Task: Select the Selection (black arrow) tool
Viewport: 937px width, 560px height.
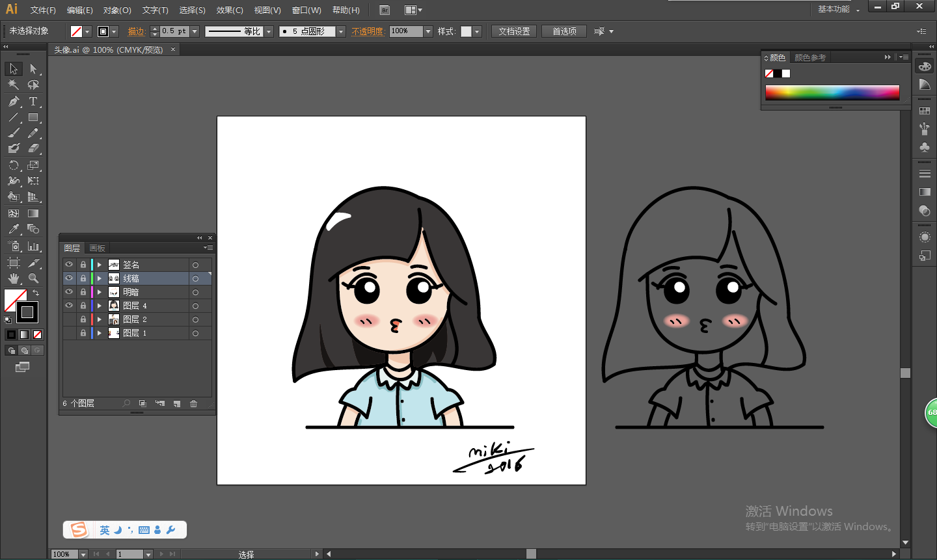Action: pos(14,69)
